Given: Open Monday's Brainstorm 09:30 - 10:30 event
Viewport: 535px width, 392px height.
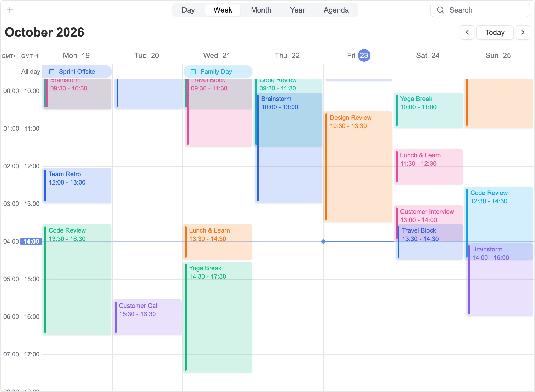Looking at the screenshot, I should pyautogui.click(x=78, y=94).
